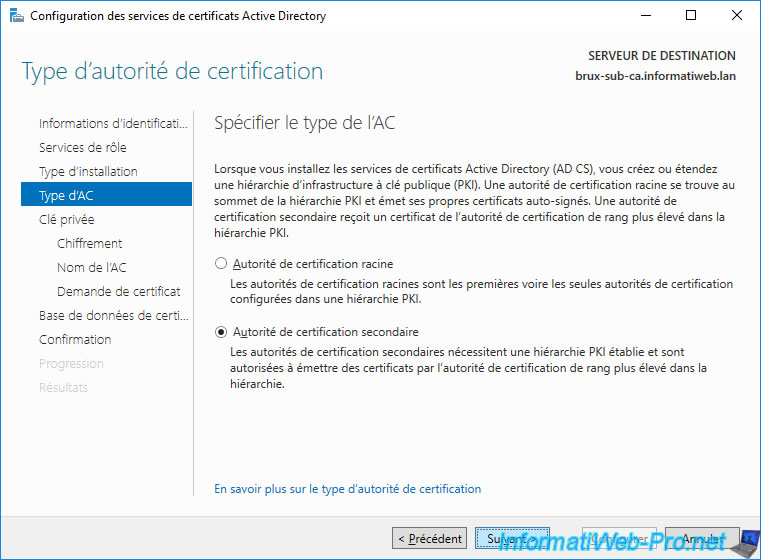Image resolution: width=761 pixels, height=560 pixels.
Task: Open link En savoir plus sur le type d'autorité
Action: coord(347,489)
